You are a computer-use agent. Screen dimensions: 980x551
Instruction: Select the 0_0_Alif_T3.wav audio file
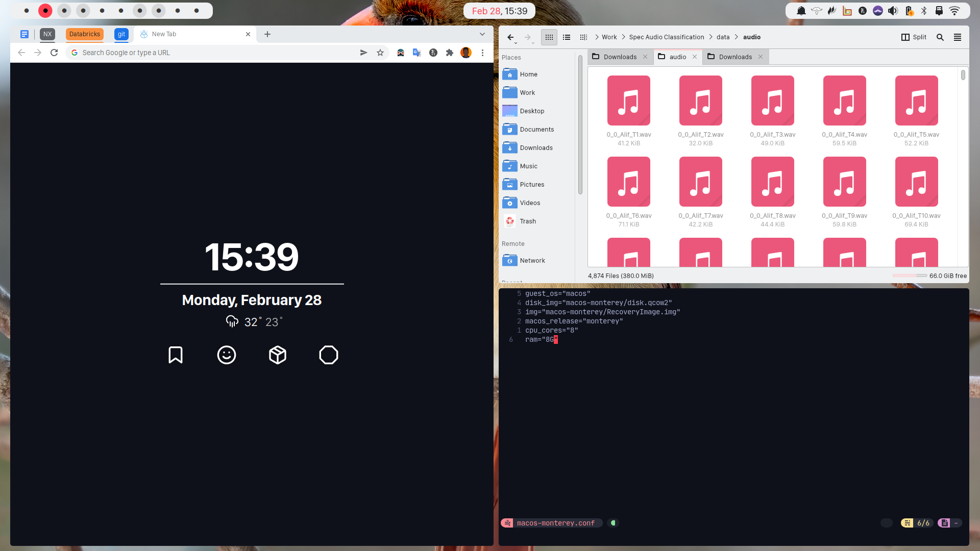click(x=772, y=101)
